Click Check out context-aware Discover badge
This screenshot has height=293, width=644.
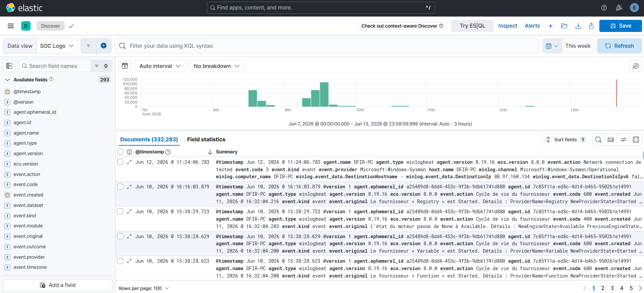(x=402, y=26)
